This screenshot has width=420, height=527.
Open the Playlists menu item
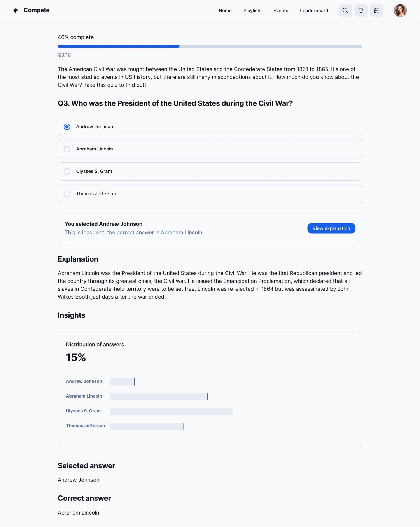point(252,11)
